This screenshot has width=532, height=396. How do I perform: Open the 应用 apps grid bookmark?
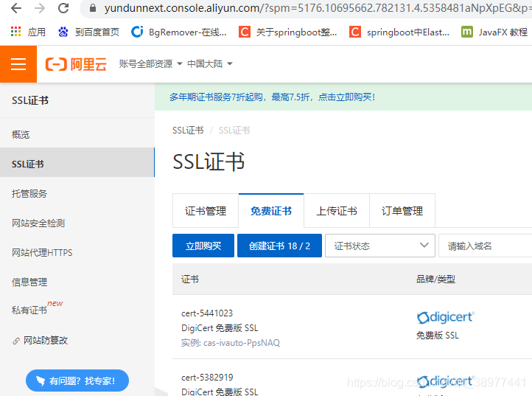[28, 32]
